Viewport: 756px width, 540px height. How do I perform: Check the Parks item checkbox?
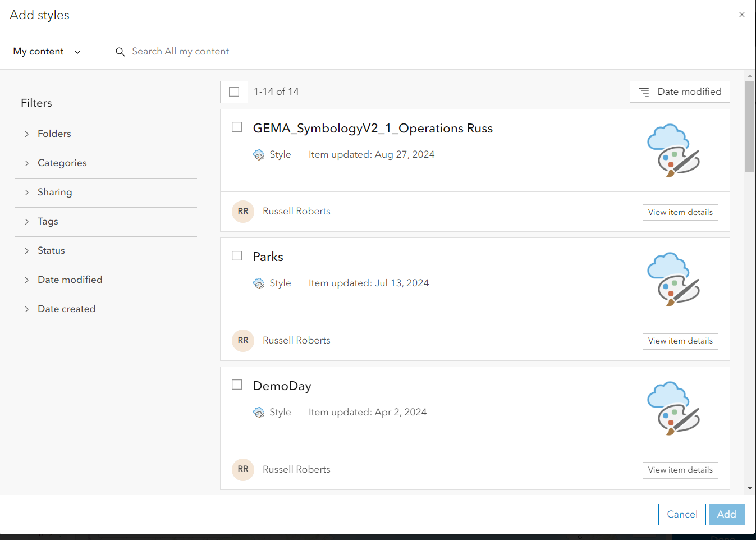coord(236,255)
